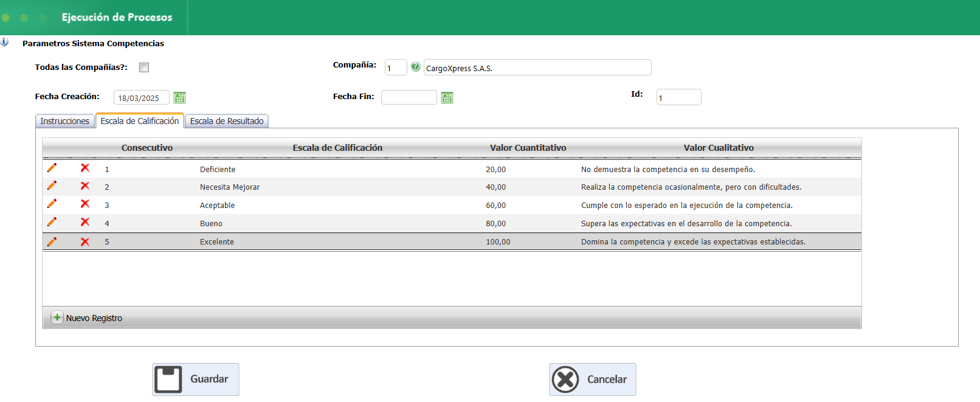
Task: Click the info icon beside Parametros Sistema
Action: [x=4, y=43]
